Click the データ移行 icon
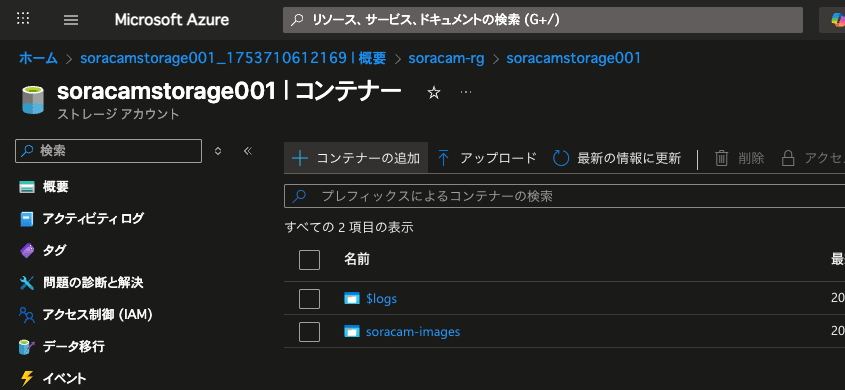Image resolution: width=845 pixels, height=390 pixels. (x=26, y=346)
